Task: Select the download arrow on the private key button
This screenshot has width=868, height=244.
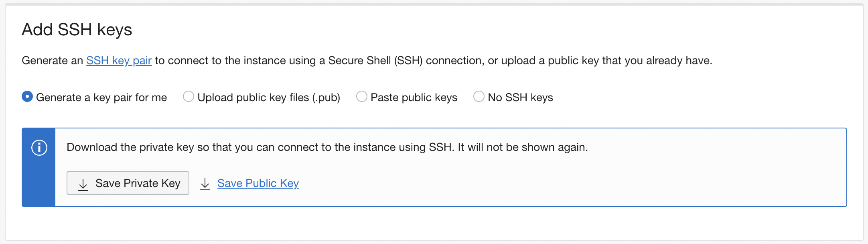Action: coord(83,183)
